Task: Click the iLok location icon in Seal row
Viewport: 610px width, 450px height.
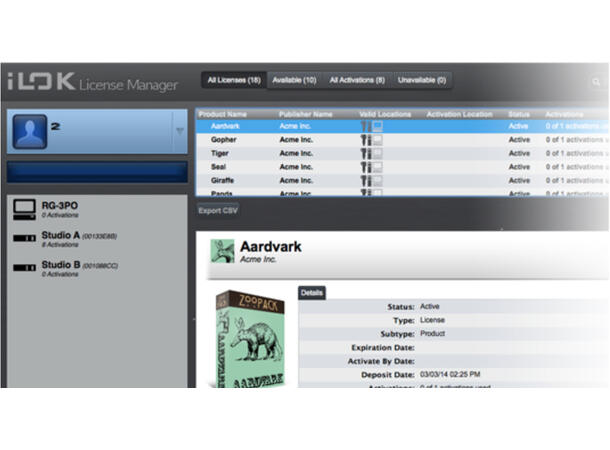Action: point(365,167)
